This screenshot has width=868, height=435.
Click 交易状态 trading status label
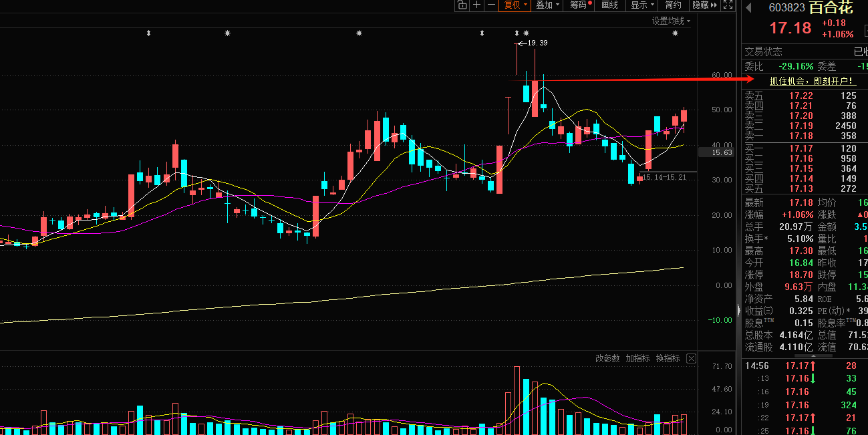(764, 51)
